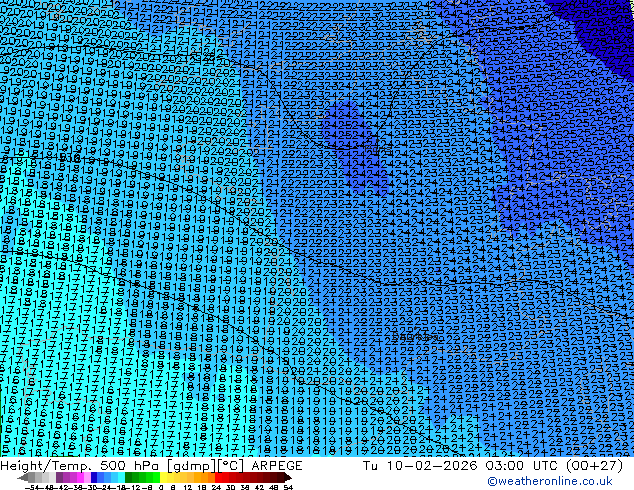Image resolution: width=634 pixels, height=490 pixels.
Task: Click the -54 legend scale value
Action: tap(32, 487)
